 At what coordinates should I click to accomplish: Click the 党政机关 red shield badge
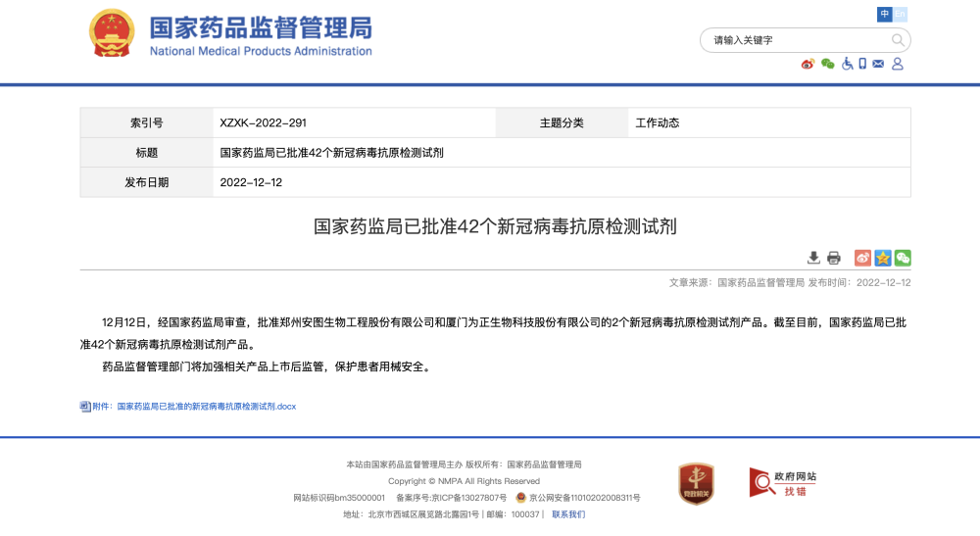(x=696, y=483)
